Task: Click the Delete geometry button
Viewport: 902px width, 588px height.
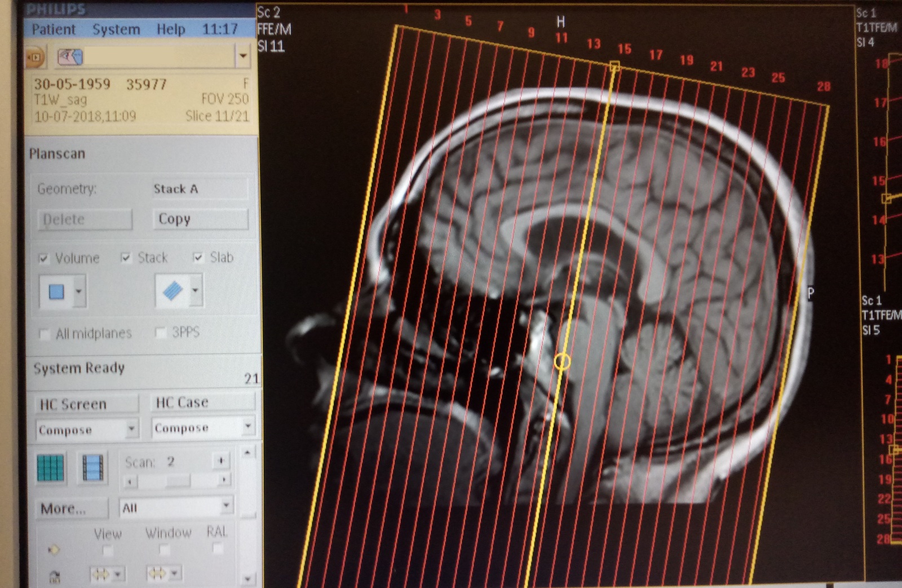Action: (x=85, y=219)
